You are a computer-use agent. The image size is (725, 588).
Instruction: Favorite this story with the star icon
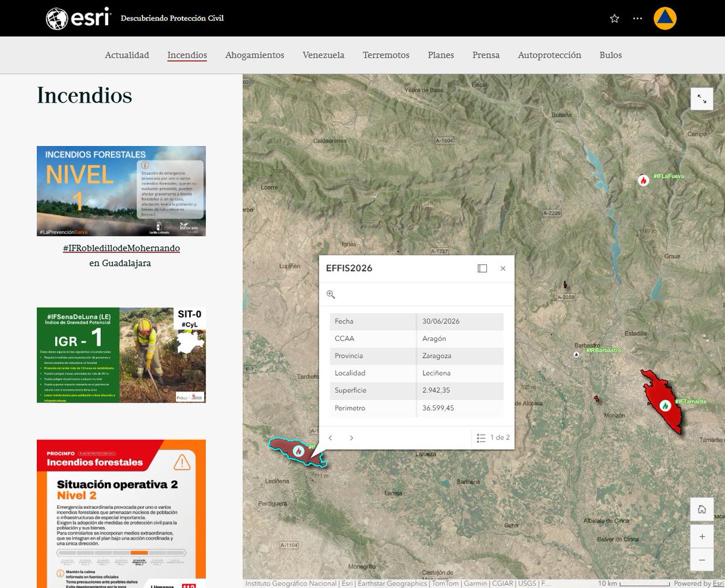pos(614,19)
